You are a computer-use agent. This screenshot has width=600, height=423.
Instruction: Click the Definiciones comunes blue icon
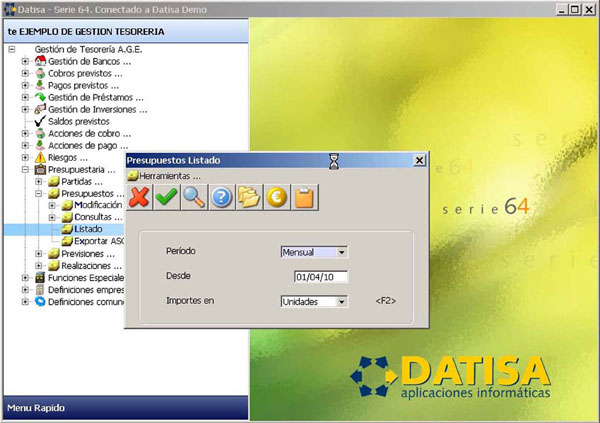tap(40, 302)
